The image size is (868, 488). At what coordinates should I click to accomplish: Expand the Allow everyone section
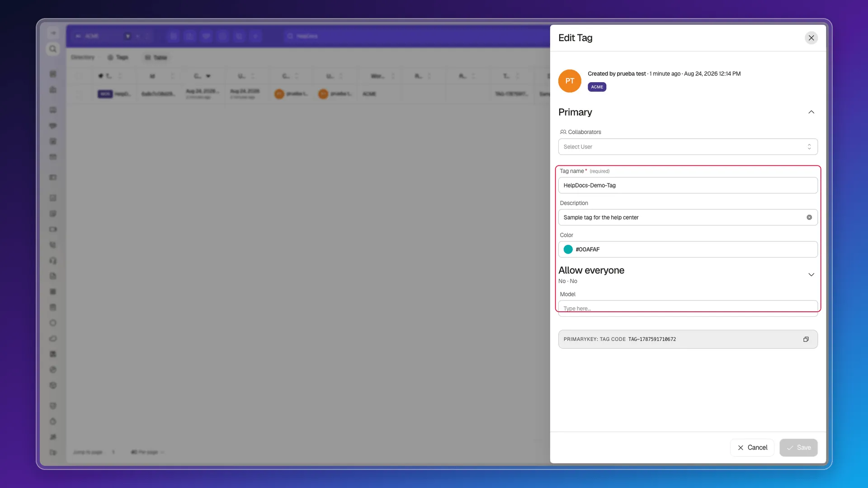(x=811, y=275)
